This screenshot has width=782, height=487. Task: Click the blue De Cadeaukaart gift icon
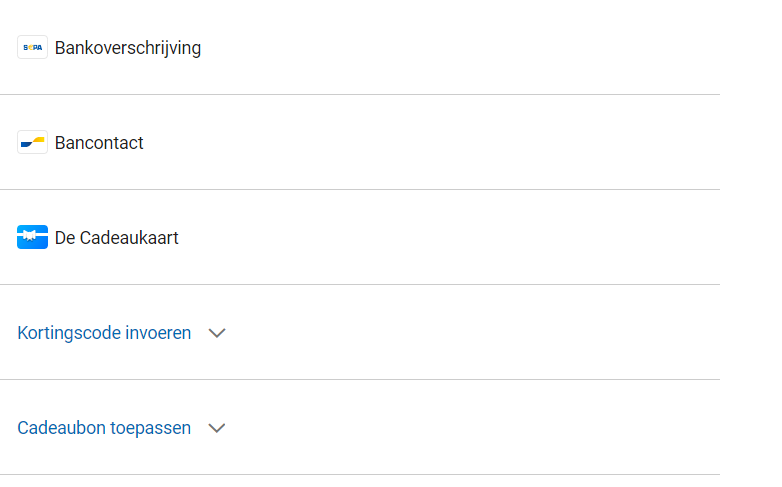coord(32,237)
